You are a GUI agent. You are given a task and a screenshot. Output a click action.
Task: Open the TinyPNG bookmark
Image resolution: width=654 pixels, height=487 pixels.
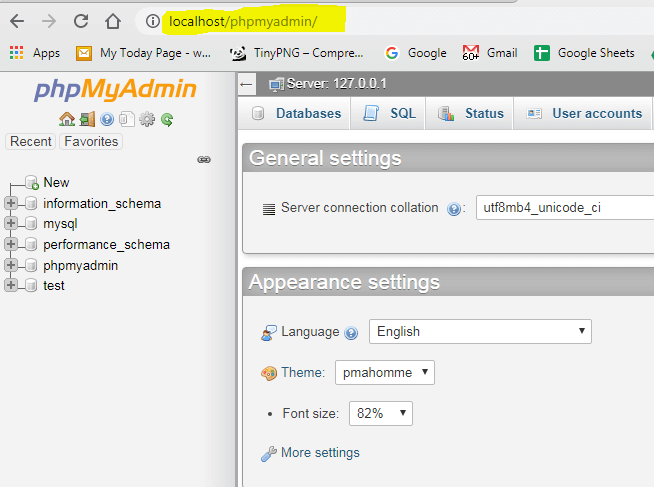(296, 53)
